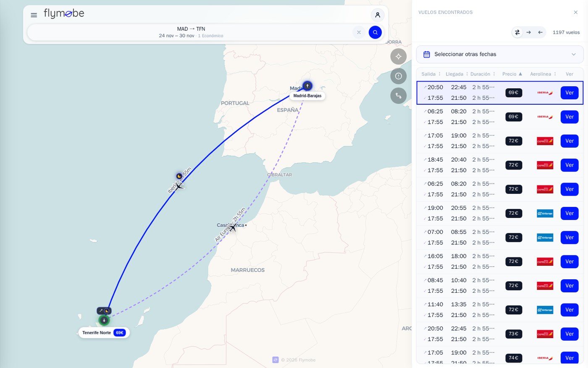588x368 pixels.
Task: Open the user account profile icon
Action: (x=378, y=15)
